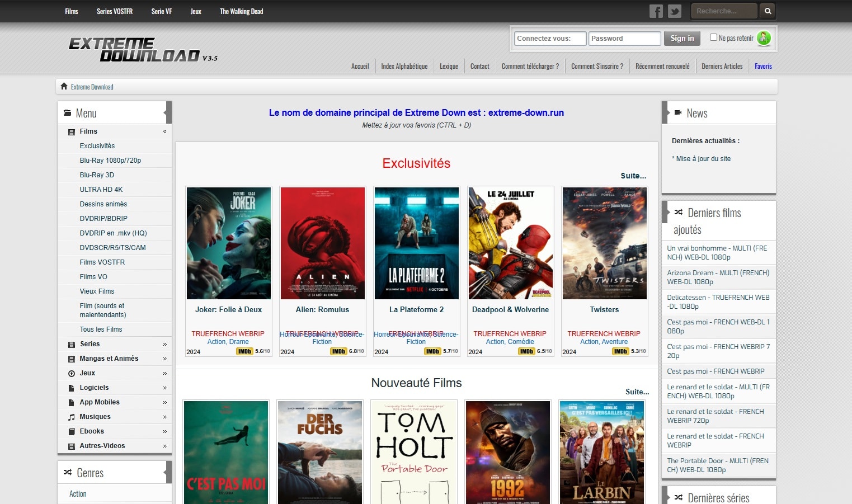Image resolution: width=852 pixels, height=504 pixels.
Task: Click the Recherche search box
Action: coord(724,11)
